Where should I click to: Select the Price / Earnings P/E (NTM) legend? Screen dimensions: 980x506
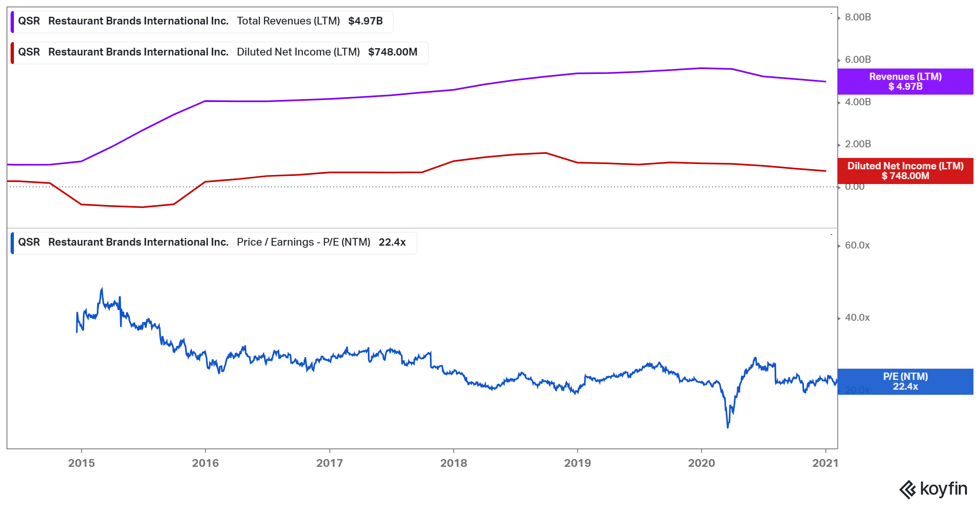pyautogui.click(x=303, y=242)
